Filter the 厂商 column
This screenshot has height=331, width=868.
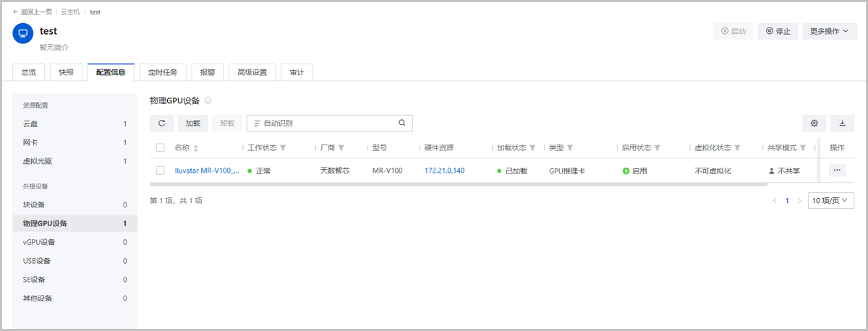point(341,148)
